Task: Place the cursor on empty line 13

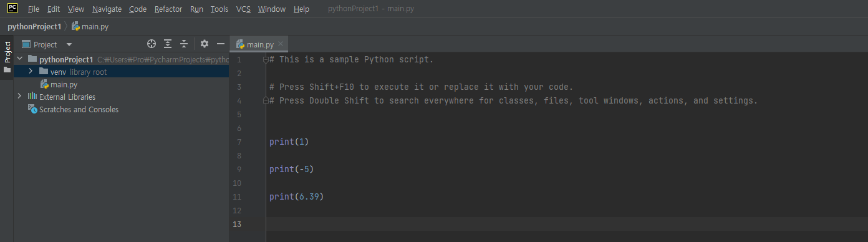Action: click(566, 224)
